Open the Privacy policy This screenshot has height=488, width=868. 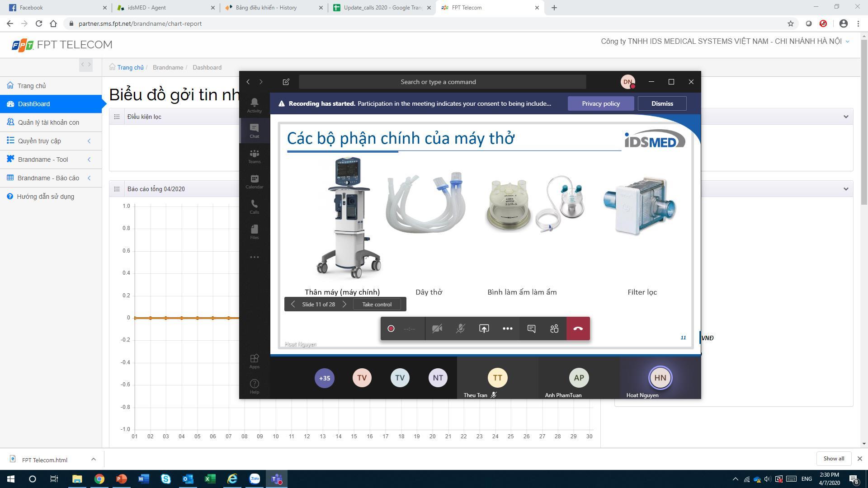(x=600, y=103)
